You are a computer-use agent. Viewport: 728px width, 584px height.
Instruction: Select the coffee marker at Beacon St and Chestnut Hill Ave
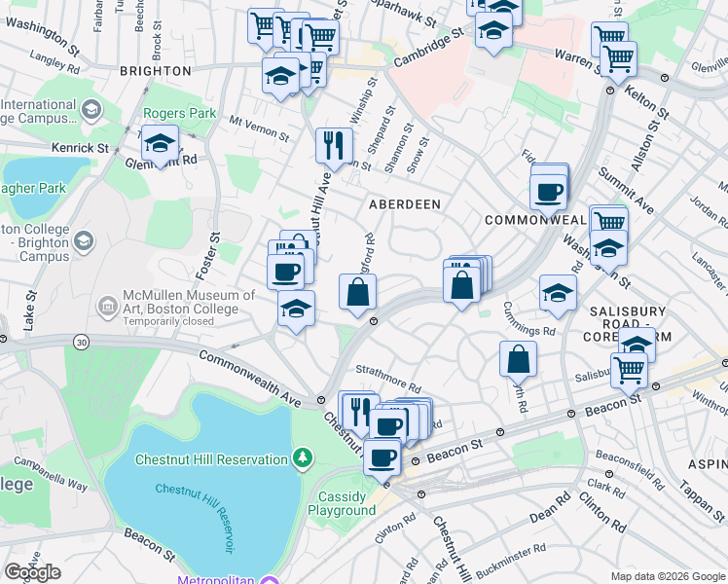pos(382,460)
